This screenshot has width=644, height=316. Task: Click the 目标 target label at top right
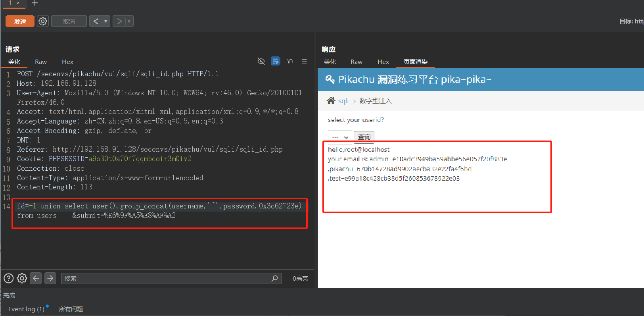[631, 21]
